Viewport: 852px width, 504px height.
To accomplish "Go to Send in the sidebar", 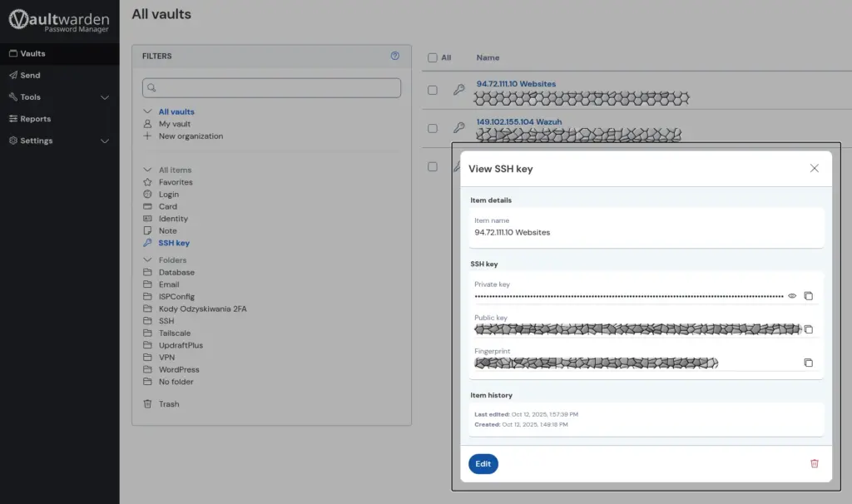I will [x=30, y=75].
